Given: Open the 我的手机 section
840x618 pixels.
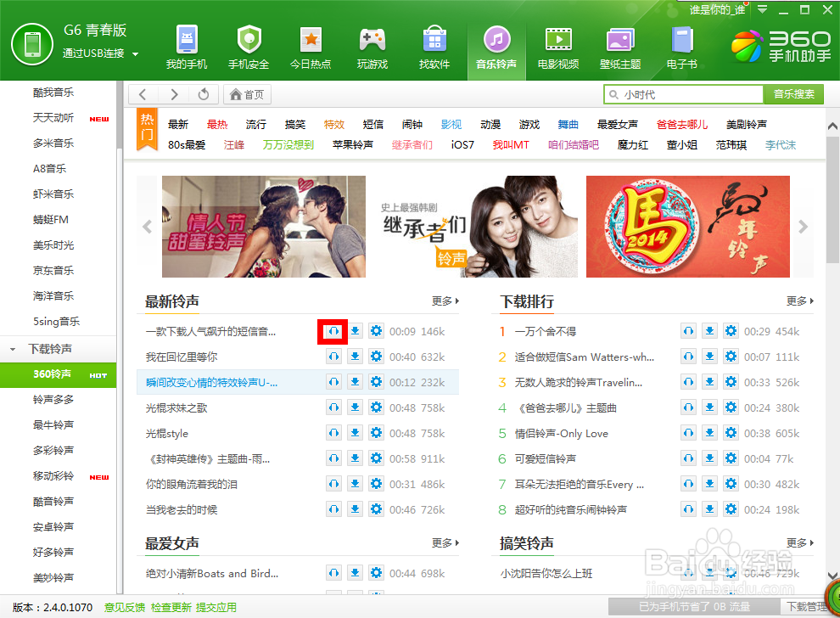Looking at the screenshot, I should click(x=187, y=48).
